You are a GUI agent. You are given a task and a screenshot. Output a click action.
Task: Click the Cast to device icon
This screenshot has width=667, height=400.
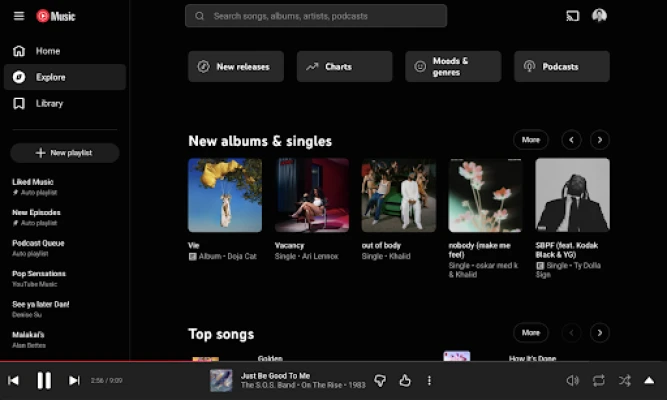tap(572, 16)
